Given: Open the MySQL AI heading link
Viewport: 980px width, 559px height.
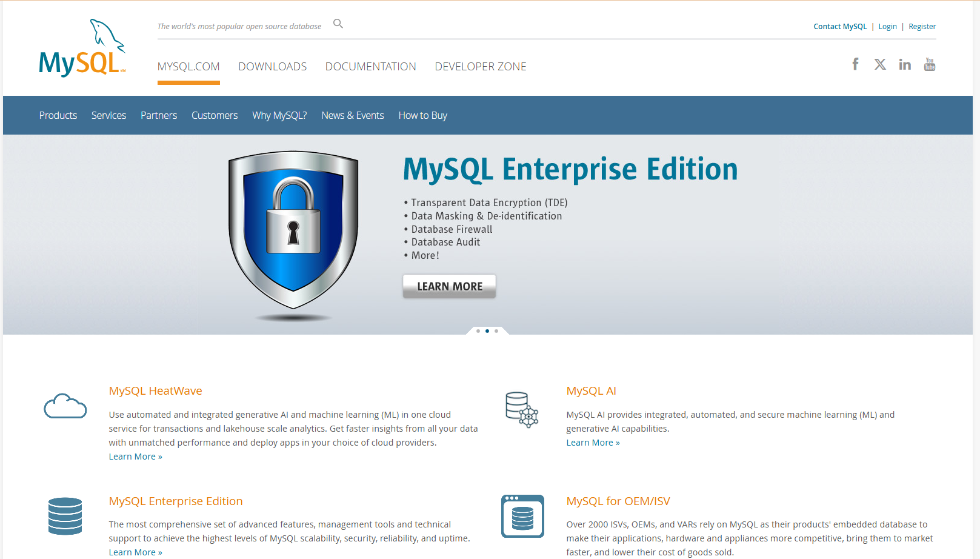Looking at the screenshot, I should pos(592,391).
